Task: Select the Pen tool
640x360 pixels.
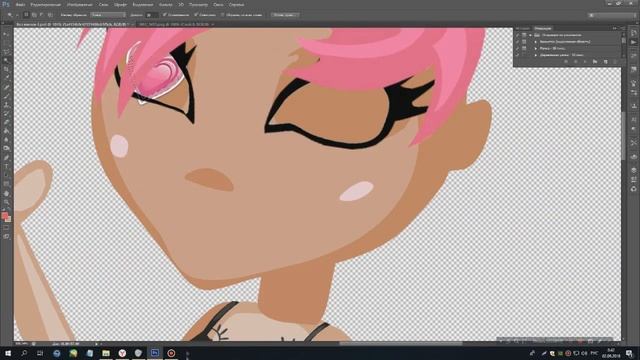Action: (6, 157)
